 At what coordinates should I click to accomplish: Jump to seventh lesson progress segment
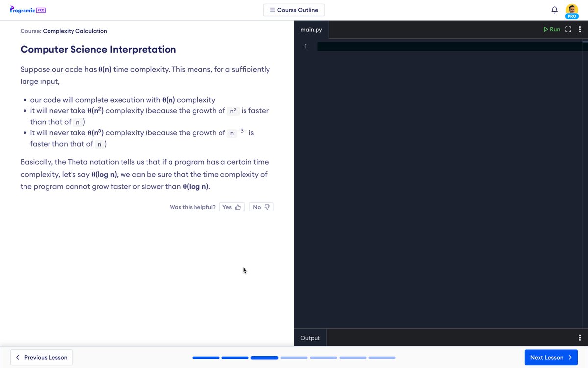coord(382,358)
